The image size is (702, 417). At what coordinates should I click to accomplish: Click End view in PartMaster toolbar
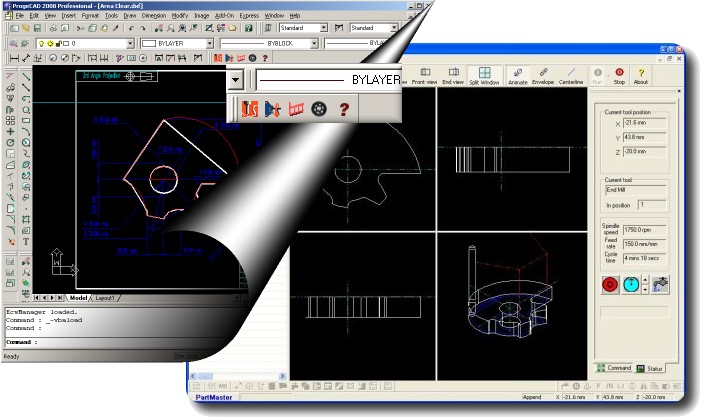[453, 76]
